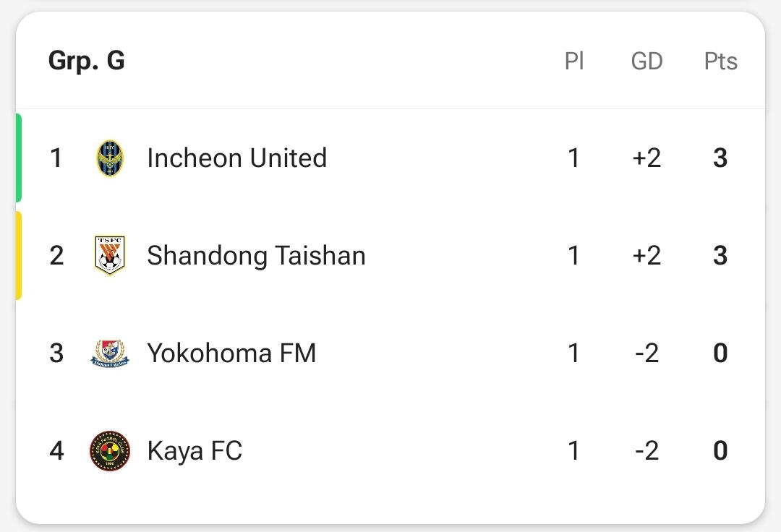This screenshot has width=781, height=532.
Task: Click the Grp. G heading
Action: pyautogui.click(x=87, y=61)
